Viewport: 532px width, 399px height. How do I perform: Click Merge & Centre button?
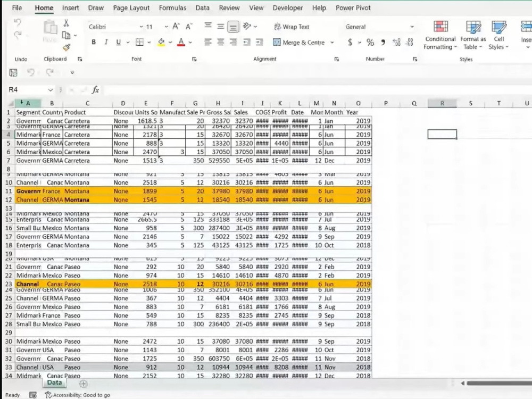(x=299, y=43)
